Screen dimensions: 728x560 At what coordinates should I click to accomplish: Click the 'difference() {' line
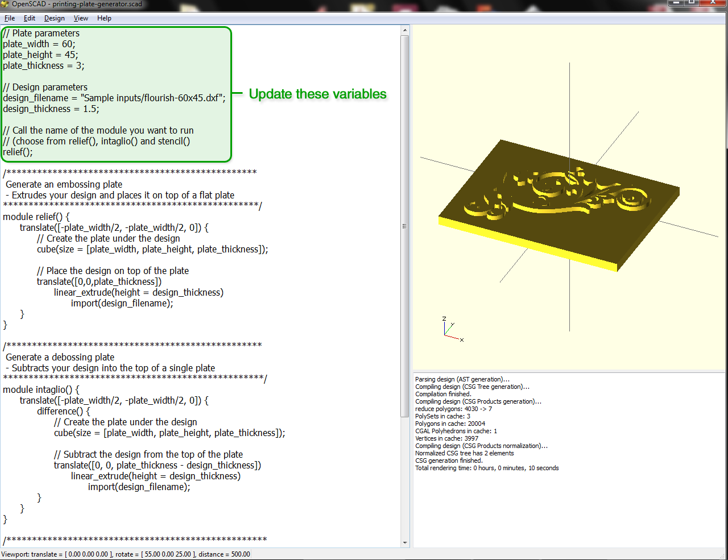point(64,411)
